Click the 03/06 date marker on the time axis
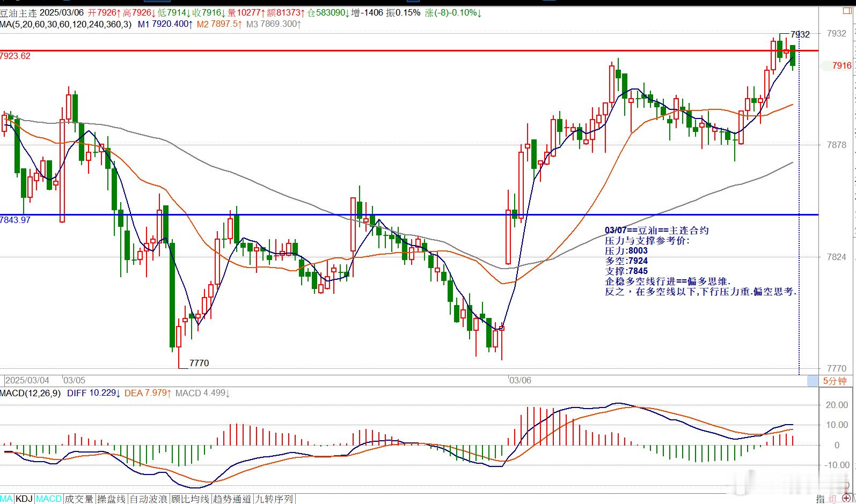This screenshot has height=504, width=856. coord(520,380)
